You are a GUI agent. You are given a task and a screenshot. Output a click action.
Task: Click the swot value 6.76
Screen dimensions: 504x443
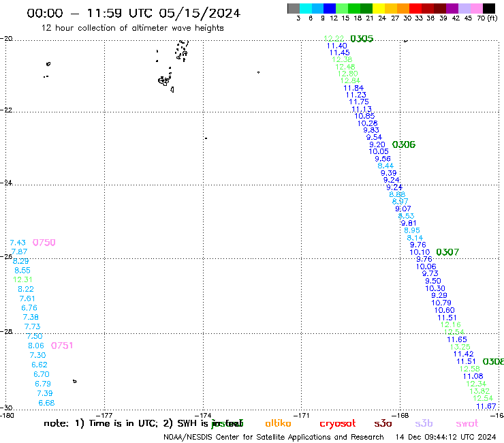click(x=29, y=308)
